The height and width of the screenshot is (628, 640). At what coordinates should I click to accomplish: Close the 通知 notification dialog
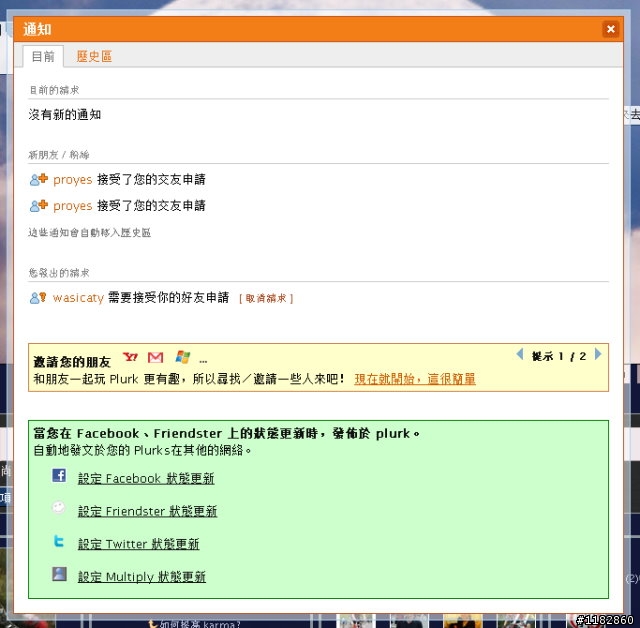click(610, 29)
